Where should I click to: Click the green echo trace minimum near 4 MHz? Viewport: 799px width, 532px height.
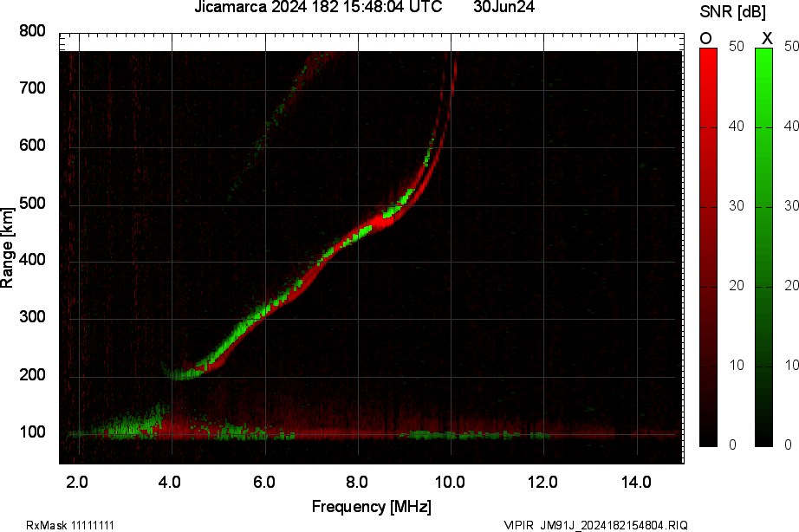(179, 375)
